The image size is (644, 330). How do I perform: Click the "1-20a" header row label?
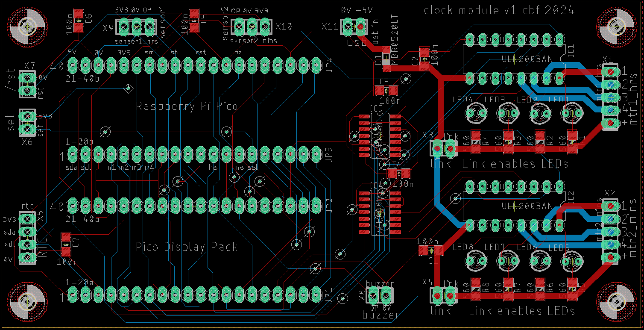pos(79,282)
